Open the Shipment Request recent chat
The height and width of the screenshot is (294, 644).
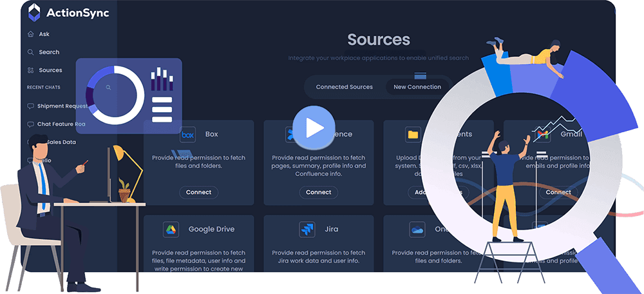coord(62,106)
